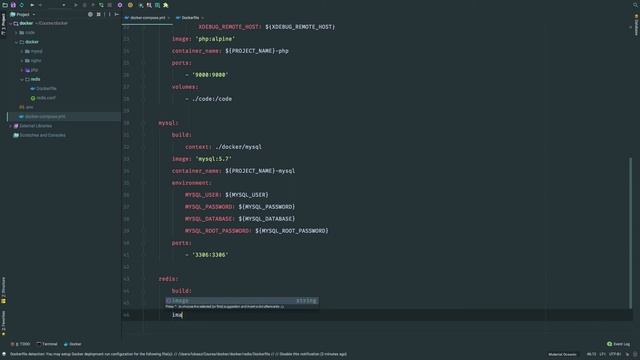640x360 pixels.
Task: Click the Forward navigation arrow in toolbar
Action: 40,5
